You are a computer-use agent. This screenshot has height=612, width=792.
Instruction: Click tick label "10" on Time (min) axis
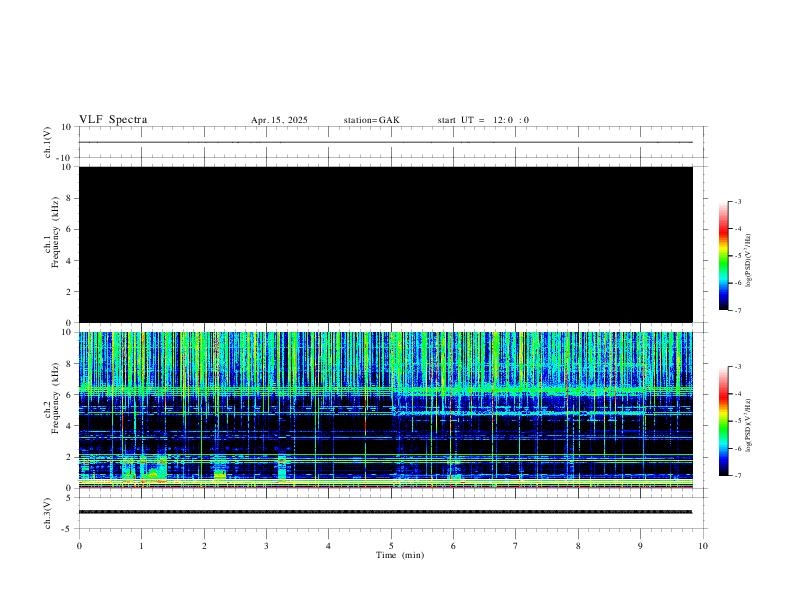point(703,546)
